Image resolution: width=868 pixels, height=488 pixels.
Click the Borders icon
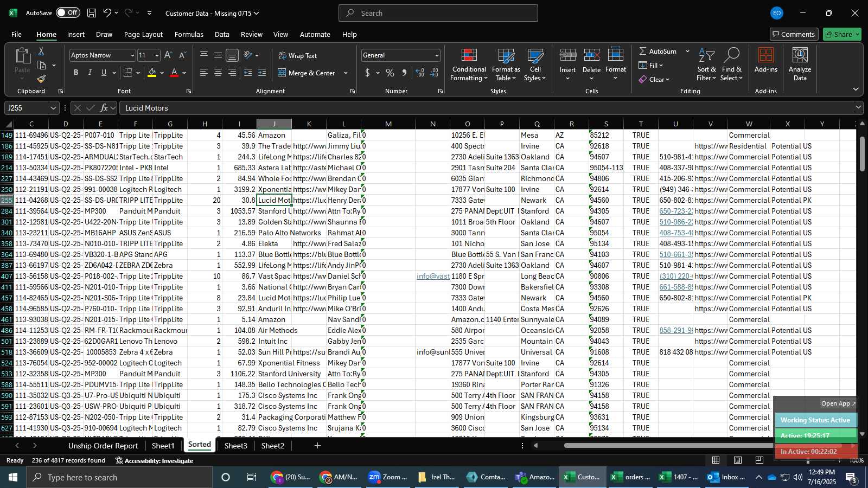tap(128, 73)
